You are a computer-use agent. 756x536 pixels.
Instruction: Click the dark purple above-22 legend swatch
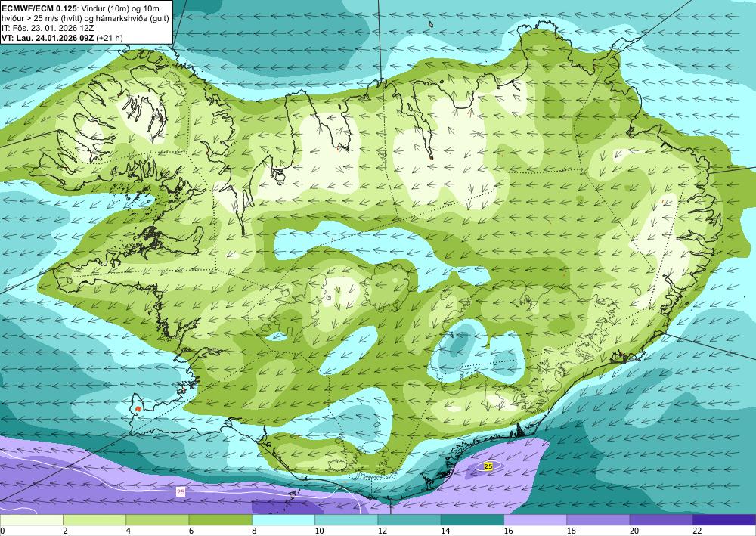[x=724, y=520]
